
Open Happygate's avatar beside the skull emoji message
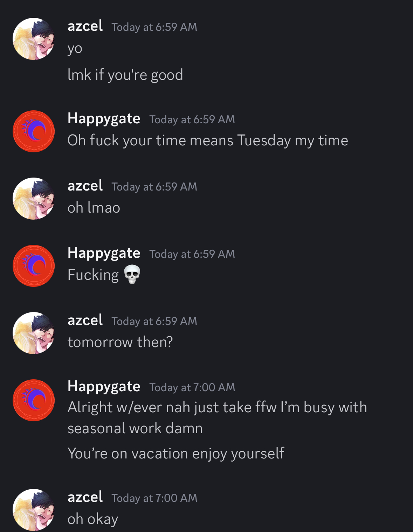pos(34,266)
